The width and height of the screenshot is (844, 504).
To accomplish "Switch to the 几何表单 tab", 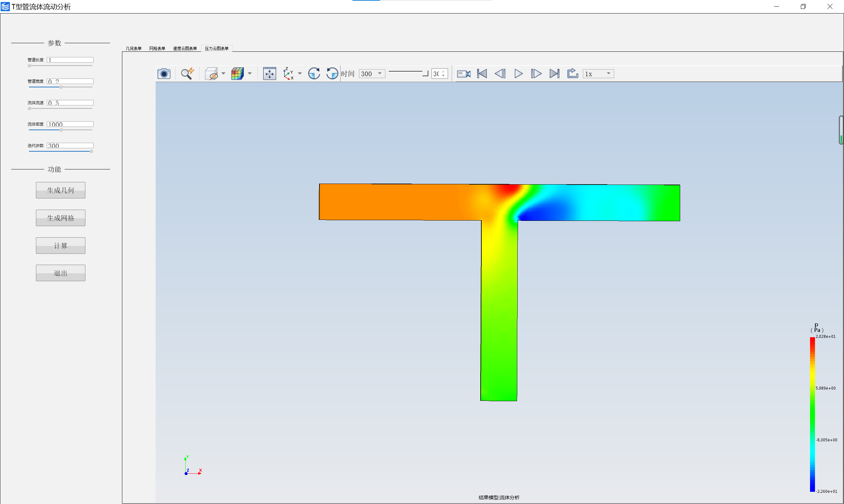I will pyautogui.click(x=134, y=48).
